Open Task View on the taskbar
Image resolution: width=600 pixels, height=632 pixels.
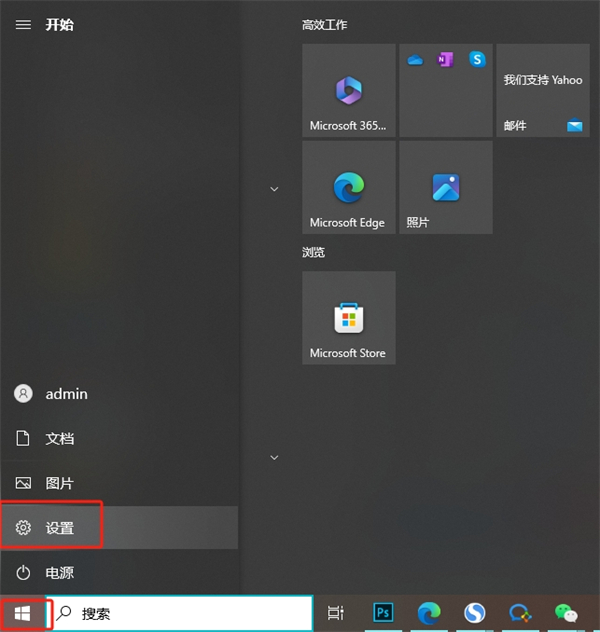point(335,613)
